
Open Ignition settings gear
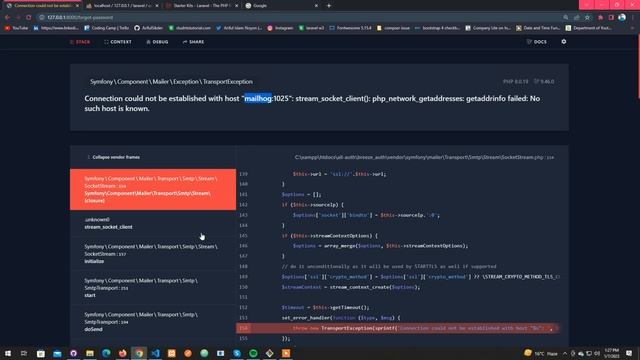(564, 42)
